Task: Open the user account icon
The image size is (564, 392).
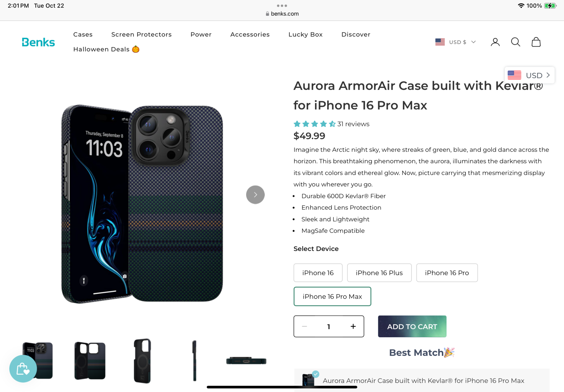Action: [x=495, y=42]
